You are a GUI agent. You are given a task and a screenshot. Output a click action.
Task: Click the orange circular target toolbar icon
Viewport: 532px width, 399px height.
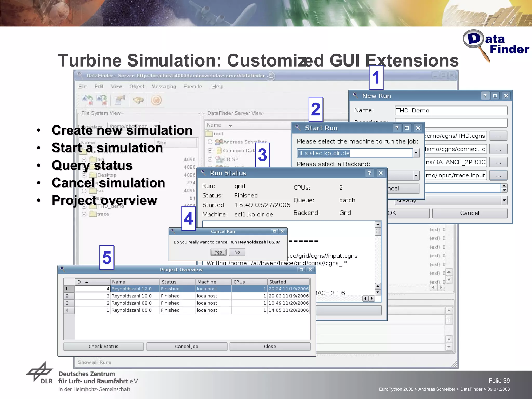click(156, 100)
